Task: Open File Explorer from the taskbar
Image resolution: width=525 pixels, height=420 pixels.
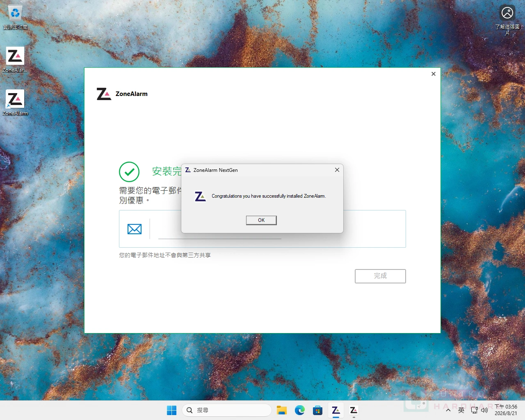Action: 282,410
